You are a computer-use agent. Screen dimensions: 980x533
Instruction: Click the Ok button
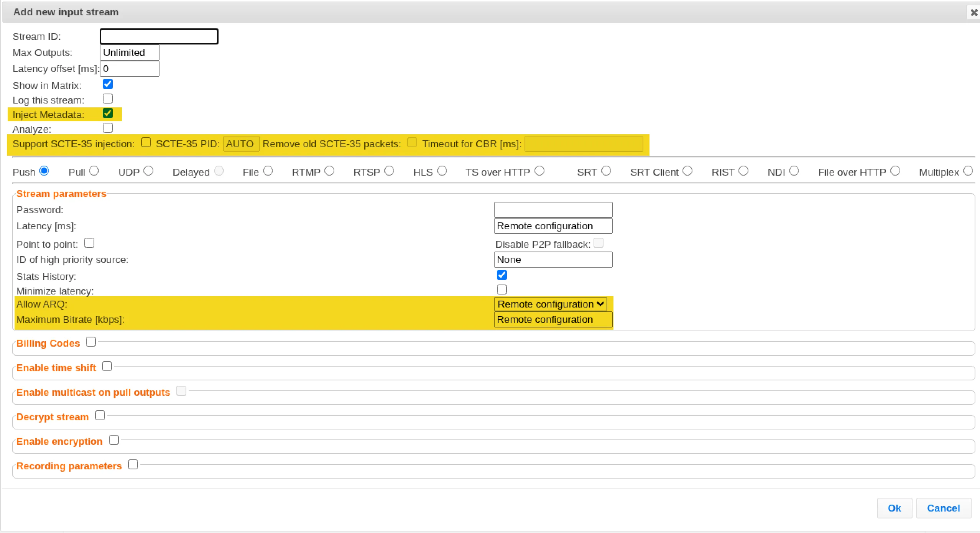[894, 508]
